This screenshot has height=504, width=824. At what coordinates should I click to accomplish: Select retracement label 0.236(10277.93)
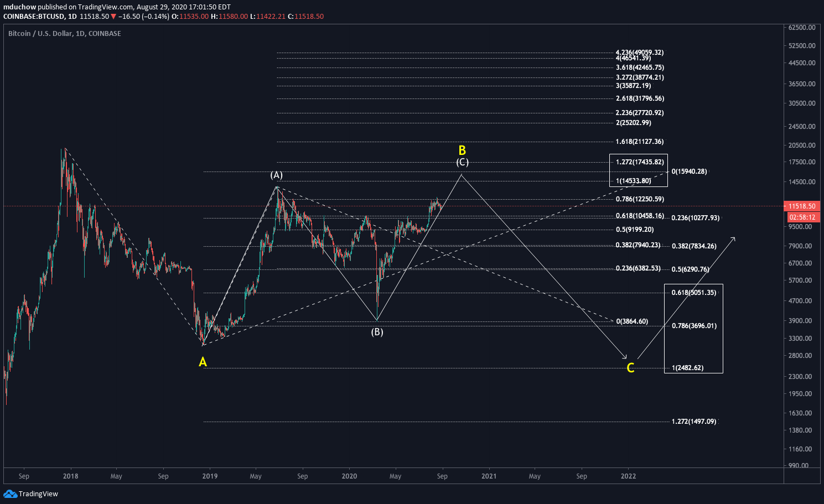(696, 218)
